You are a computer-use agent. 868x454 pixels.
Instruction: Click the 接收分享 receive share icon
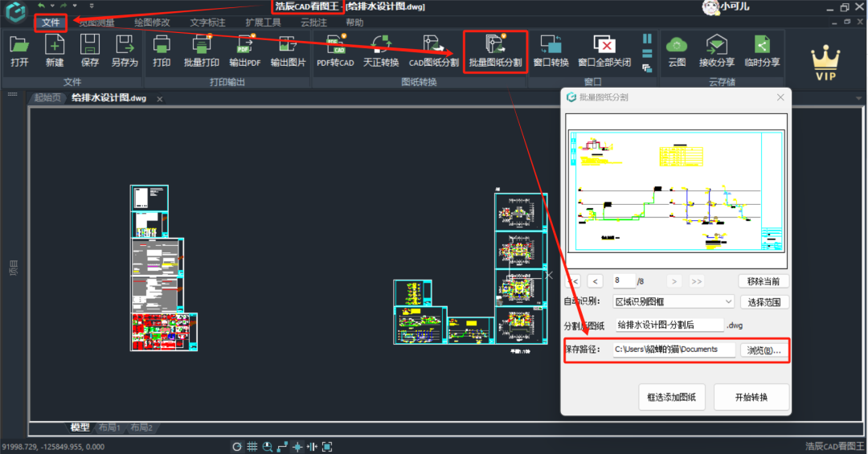(x=716, y=51)
